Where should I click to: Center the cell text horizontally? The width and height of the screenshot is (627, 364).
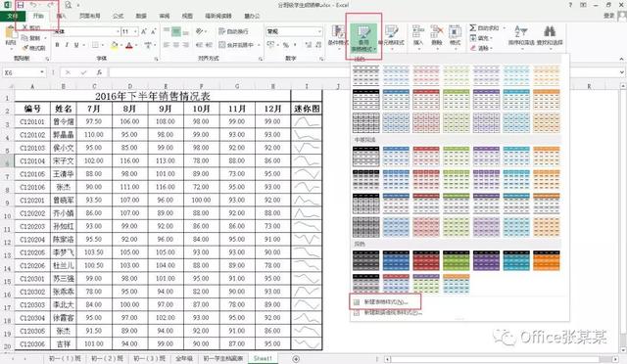176,45
